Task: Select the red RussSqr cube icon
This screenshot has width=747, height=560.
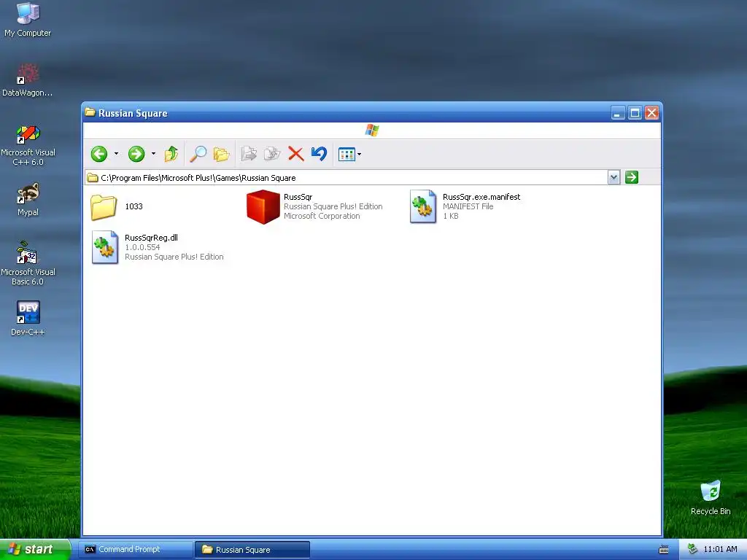Action: [263, 206]
